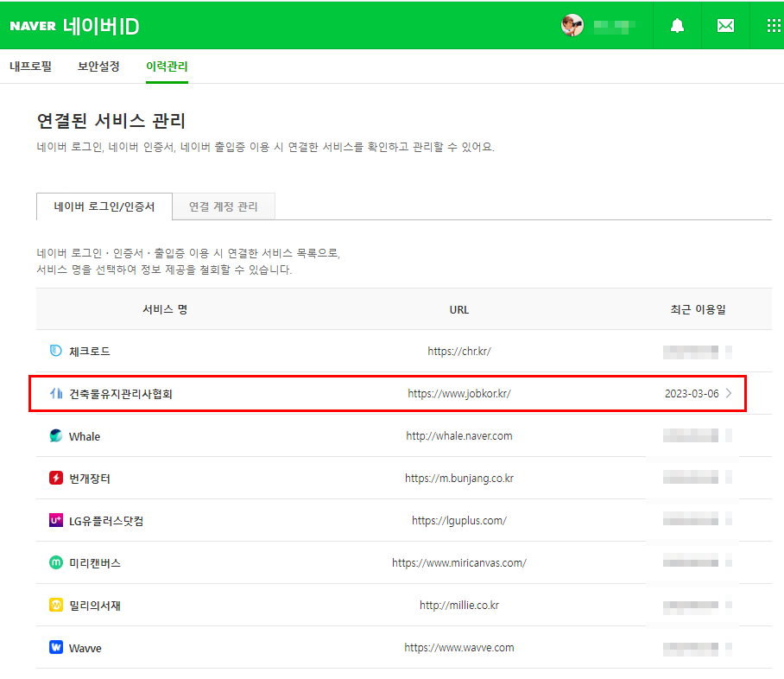
Task: Click the Wavve blue icon
Action: pos(56,648)
